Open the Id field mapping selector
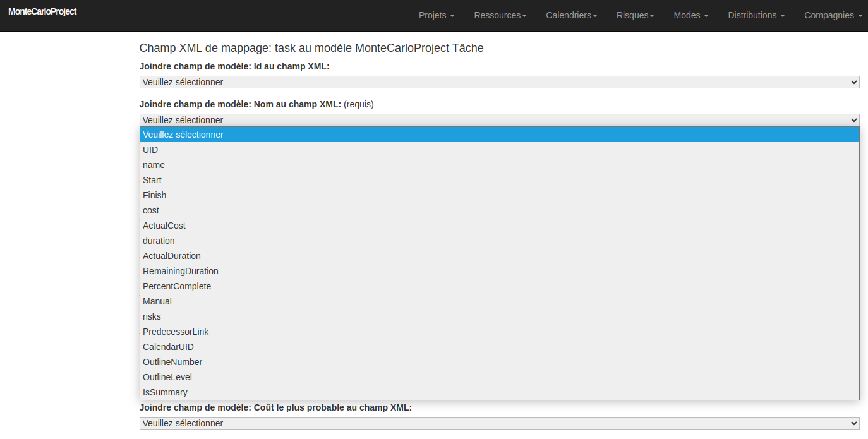868x439 pixels. pos(498,82)
